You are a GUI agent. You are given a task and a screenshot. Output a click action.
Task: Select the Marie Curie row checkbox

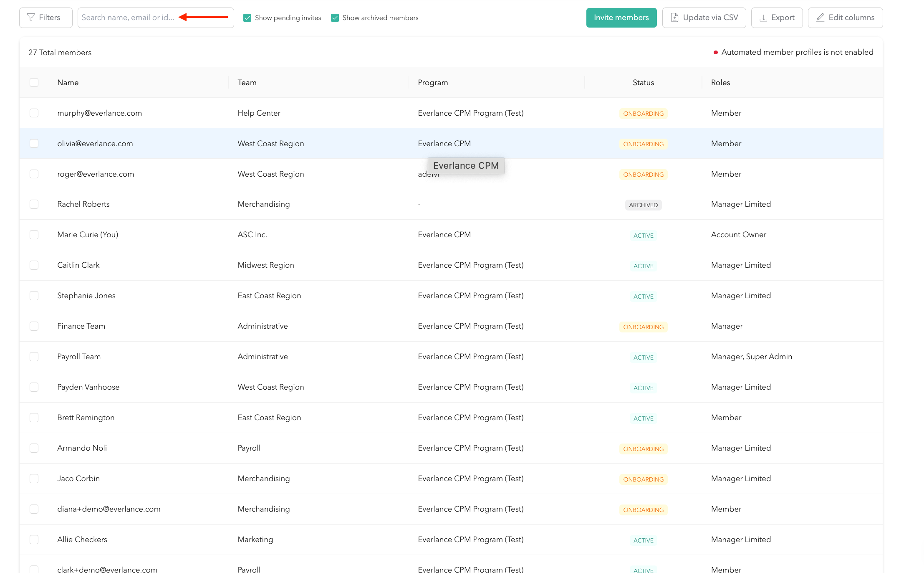[x=34, y=235]
